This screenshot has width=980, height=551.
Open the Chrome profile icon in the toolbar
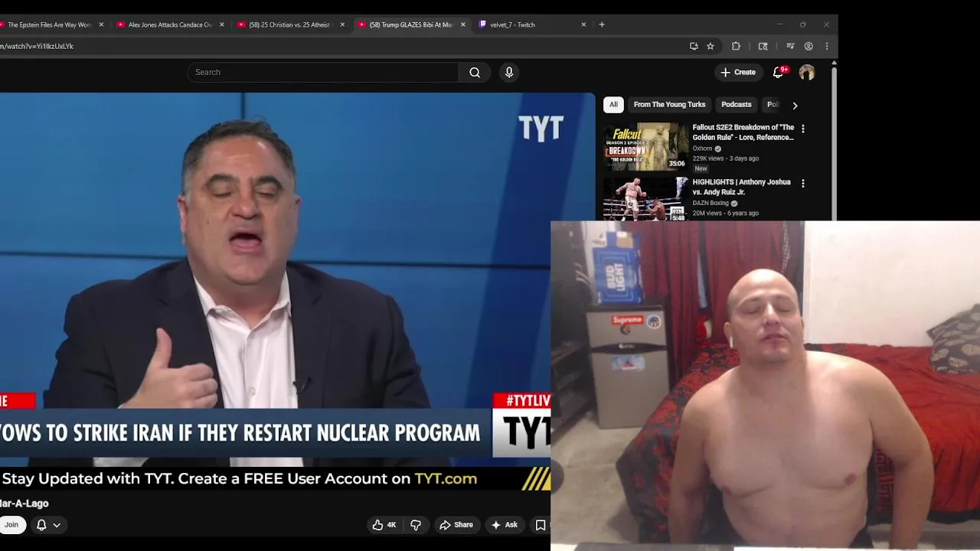[x=808, y=46]
